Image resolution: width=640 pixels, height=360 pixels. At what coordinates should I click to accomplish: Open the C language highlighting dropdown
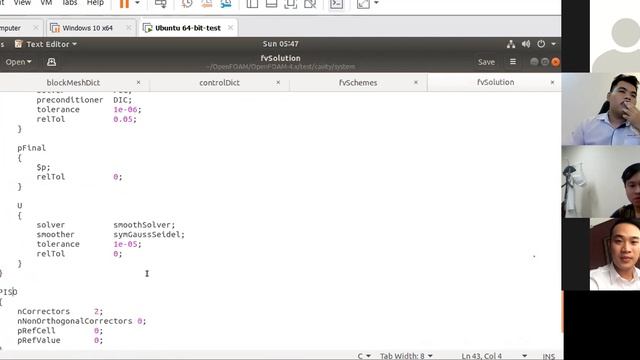(364, 356)
